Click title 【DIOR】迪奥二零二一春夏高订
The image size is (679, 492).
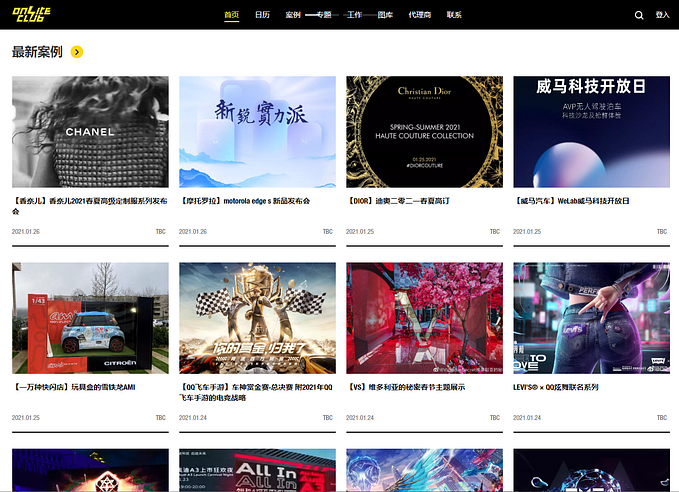point(398,201)
